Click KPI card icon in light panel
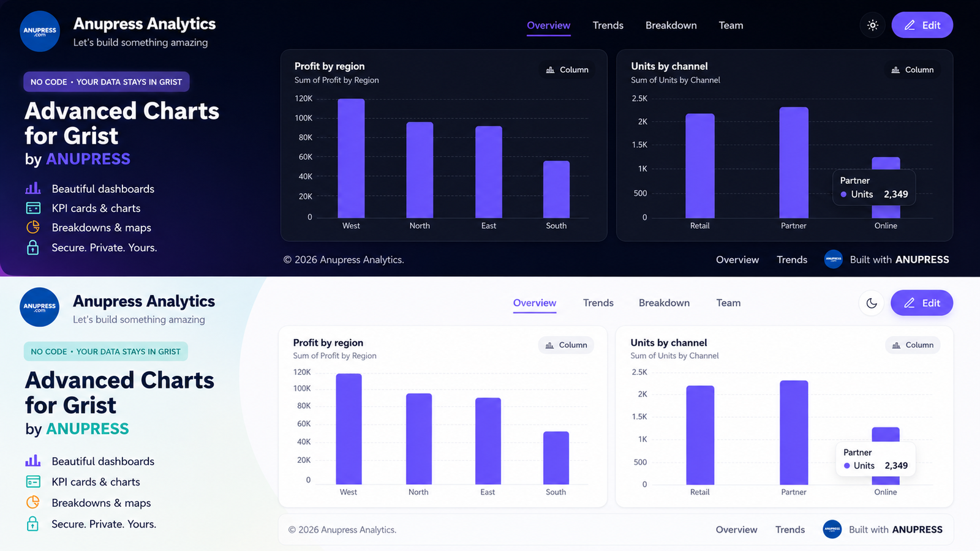Image resolution: width=980 pixels, height=551 pixels. [x=33, y=482]
